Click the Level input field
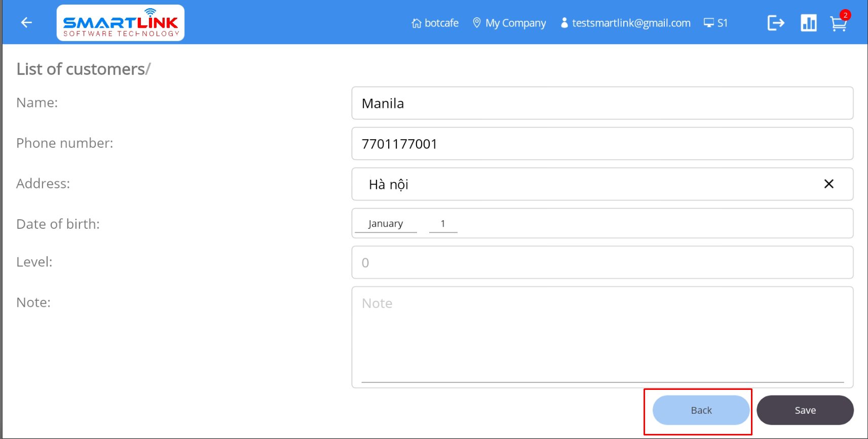 602,262
